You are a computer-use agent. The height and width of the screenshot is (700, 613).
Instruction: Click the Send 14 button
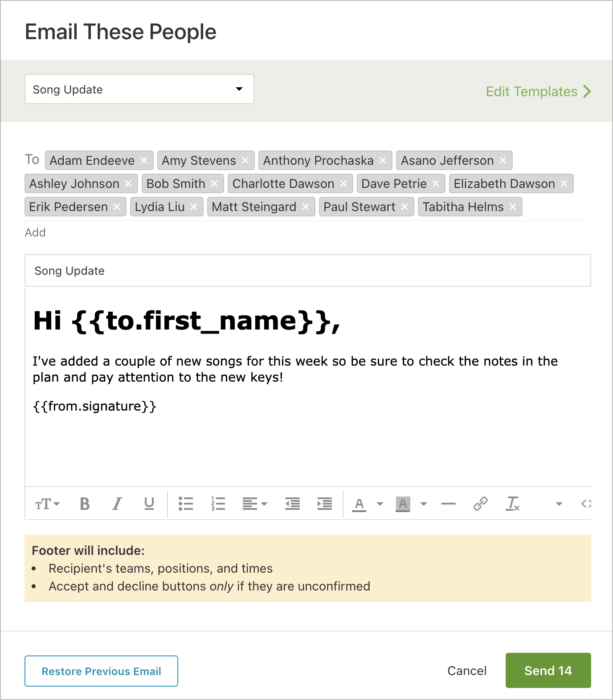(548, 671)
